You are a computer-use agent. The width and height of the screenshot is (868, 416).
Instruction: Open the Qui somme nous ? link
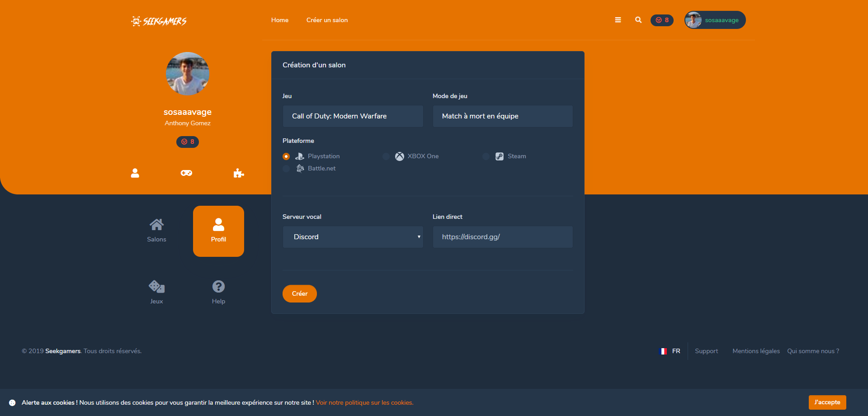(x=813, y=351)
